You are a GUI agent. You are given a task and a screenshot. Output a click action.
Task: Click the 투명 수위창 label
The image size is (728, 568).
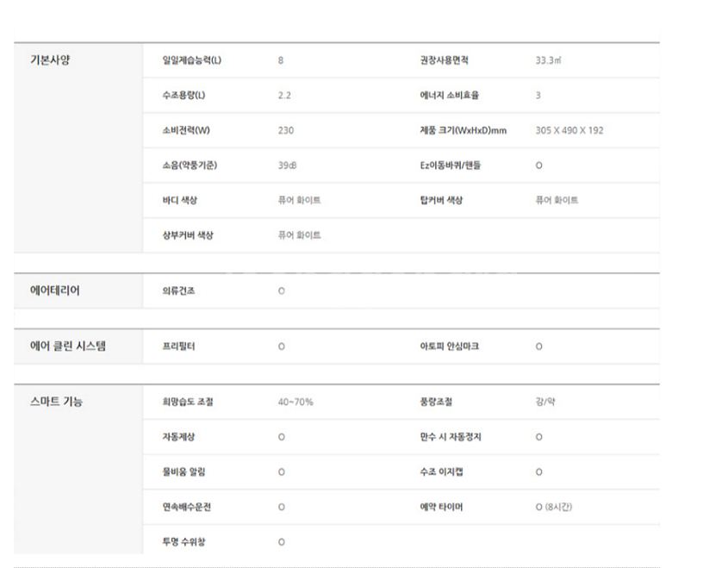click(x=184, y=542)
